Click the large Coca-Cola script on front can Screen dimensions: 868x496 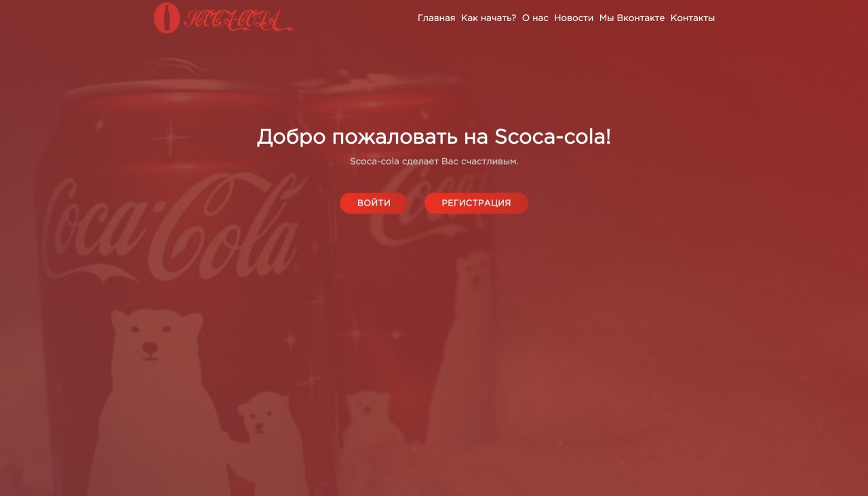(173, 227)
